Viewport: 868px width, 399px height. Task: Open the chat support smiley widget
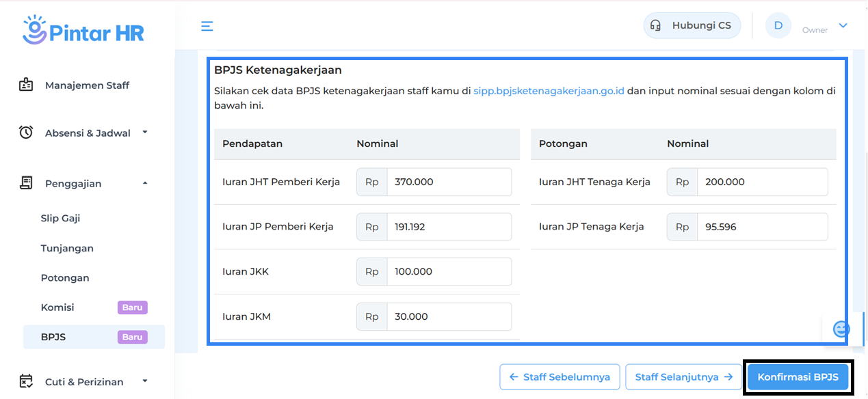[841, 329]
